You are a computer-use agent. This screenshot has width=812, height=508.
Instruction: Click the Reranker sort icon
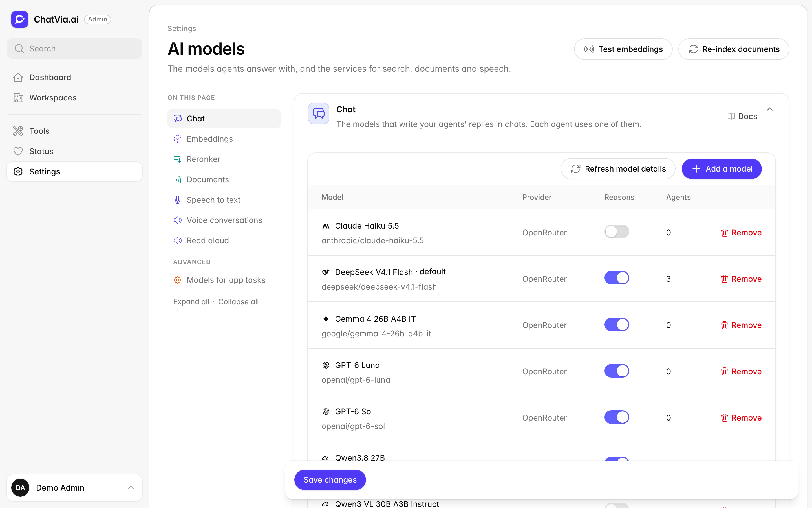[178, 159]
